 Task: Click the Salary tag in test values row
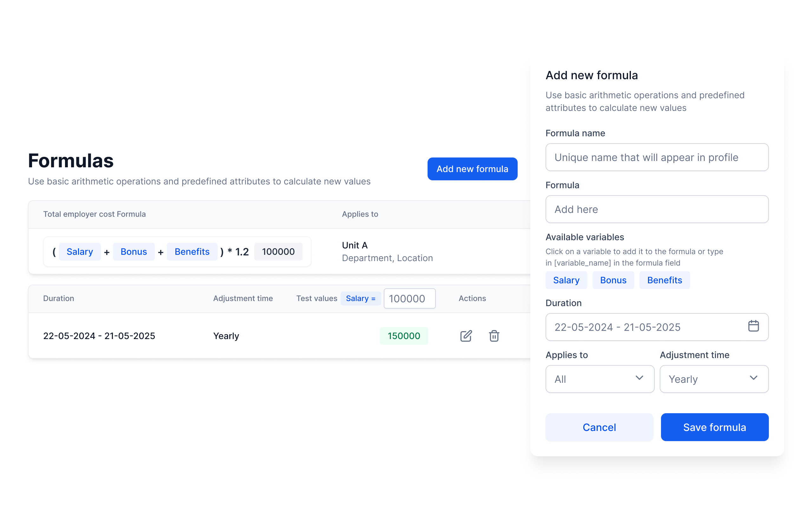(359, 298)
